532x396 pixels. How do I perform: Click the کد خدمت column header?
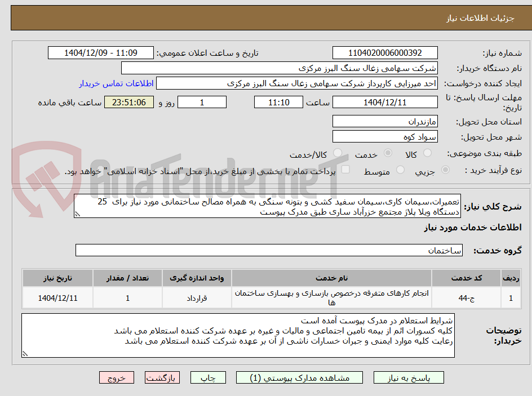466,278
